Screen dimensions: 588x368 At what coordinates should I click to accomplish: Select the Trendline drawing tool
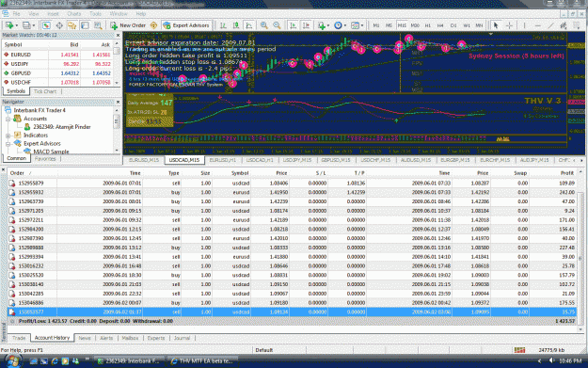[550, 25]
